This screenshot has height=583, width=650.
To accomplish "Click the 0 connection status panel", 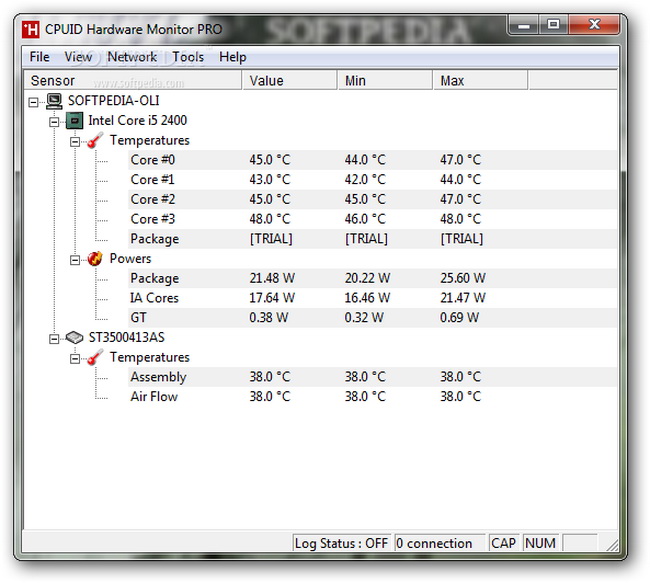I will (x=440, y=543).
